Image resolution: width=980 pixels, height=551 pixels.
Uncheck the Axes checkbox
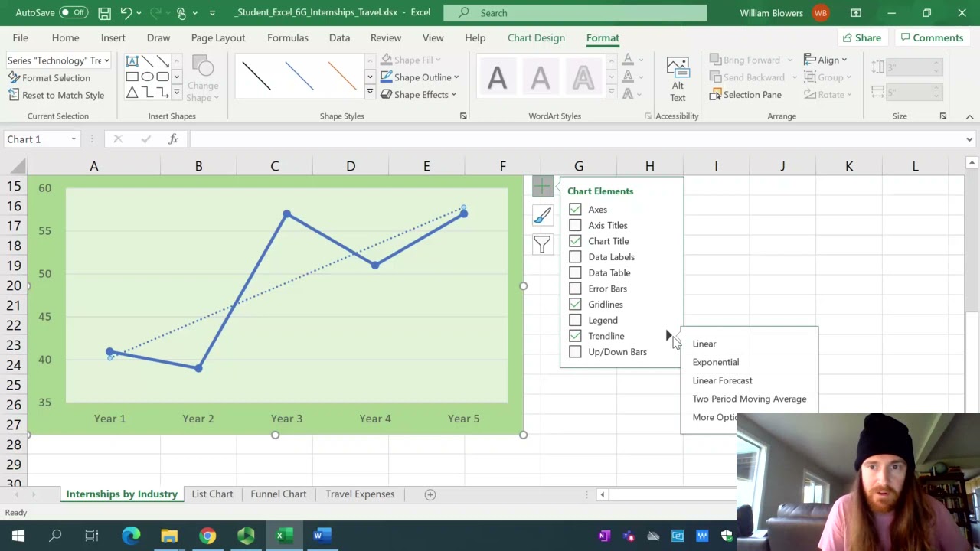click(x=575, y=210)
